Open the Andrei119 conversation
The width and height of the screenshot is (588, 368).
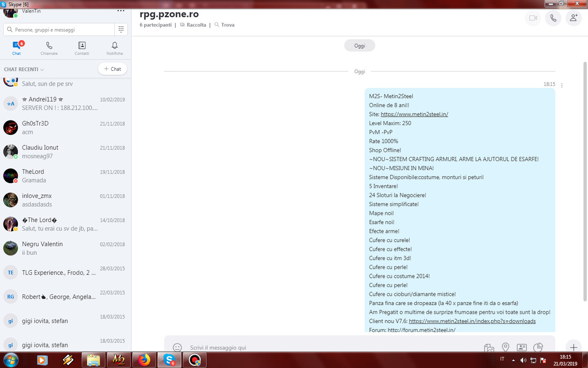(65, 103)
